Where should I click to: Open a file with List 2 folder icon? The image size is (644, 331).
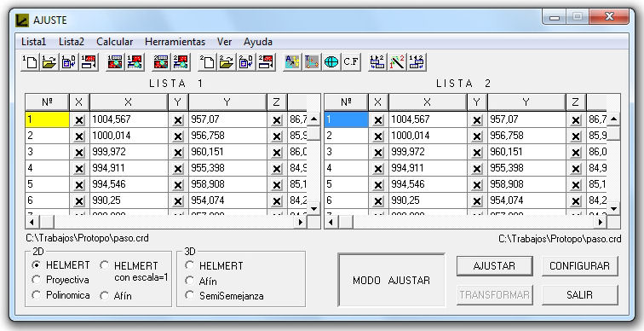pyautogui.click(x=227, y=62)
